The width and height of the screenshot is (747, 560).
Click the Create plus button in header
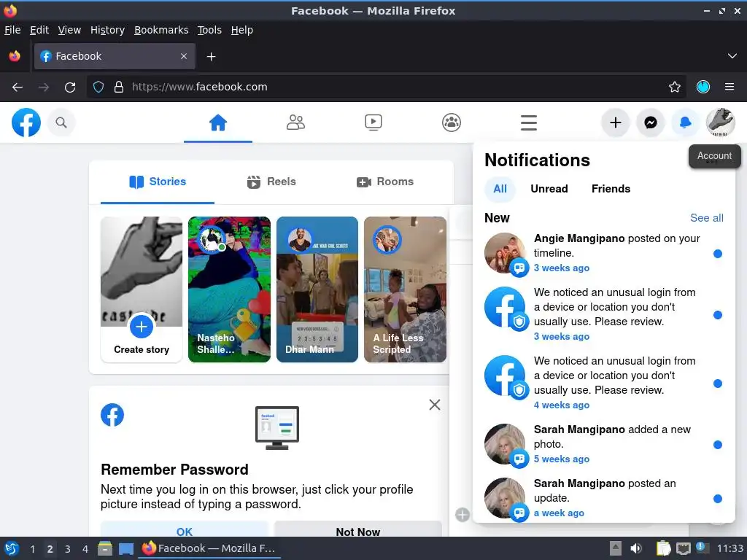tap(616, 122)
